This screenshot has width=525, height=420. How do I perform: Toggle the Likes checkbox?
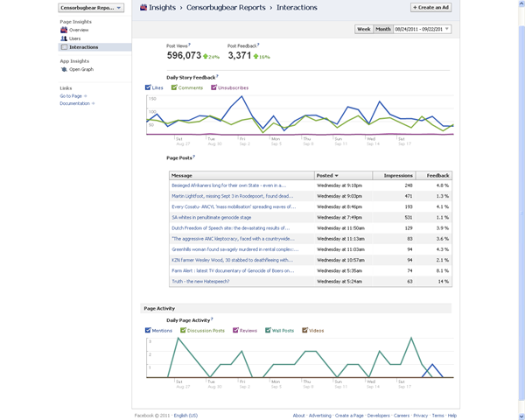tap(148, 87)
